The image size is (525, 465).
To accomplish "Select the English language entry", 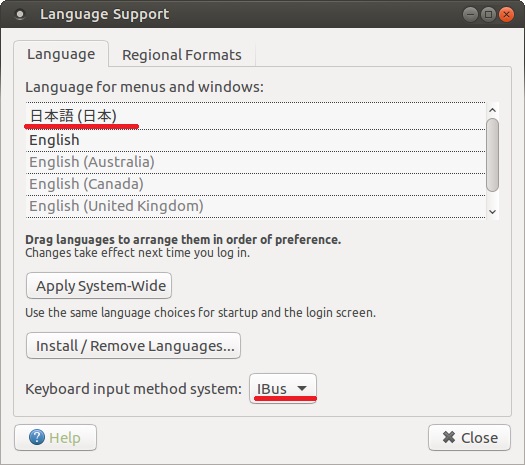I will click(255, 140).
